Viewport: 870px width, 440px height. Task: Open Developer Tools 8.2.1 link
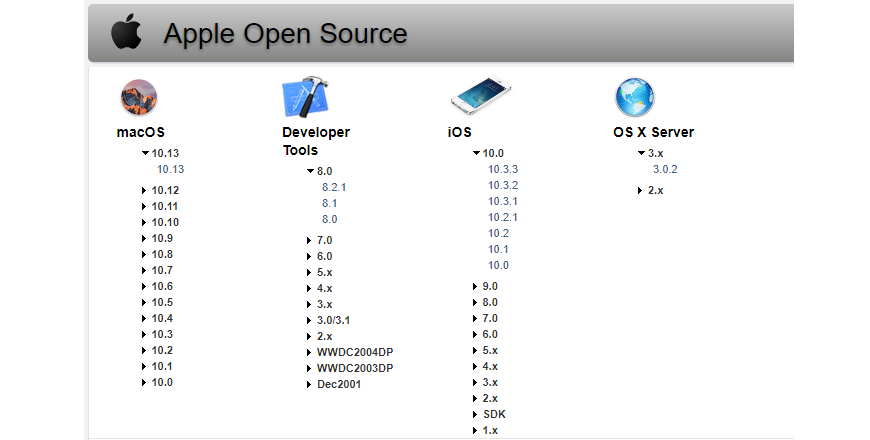tap(334, 187)
